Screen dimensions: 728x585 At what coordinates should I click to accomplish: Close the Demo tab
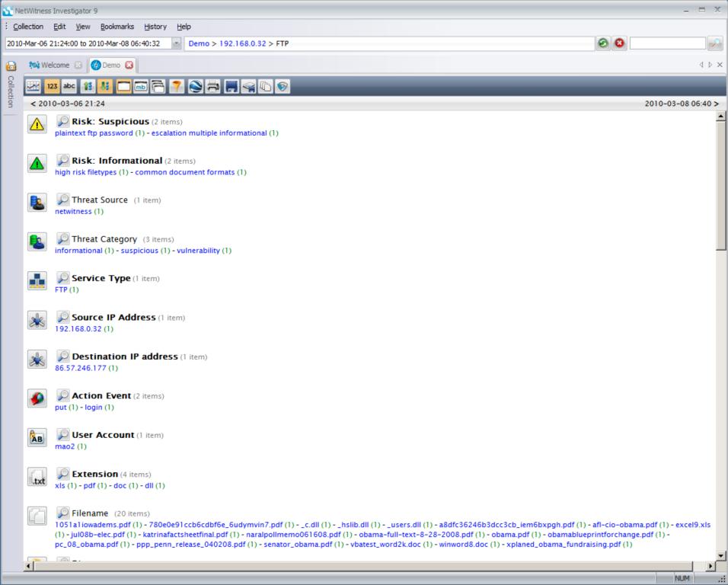coord(129,65)
